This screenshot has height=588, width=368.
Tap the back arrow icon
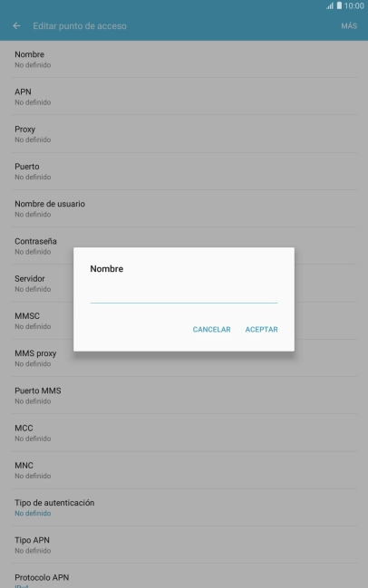coord(16,26)
